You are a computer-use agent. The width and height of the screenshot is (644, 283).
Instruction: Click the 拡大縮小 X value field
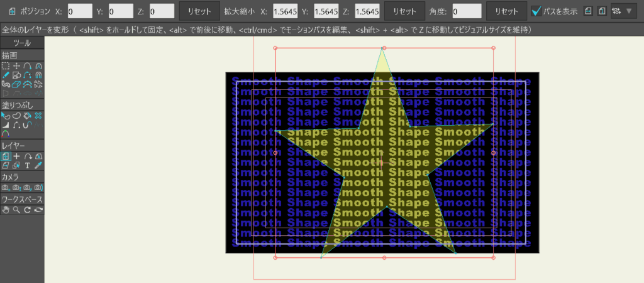click(x=285, y=11)
